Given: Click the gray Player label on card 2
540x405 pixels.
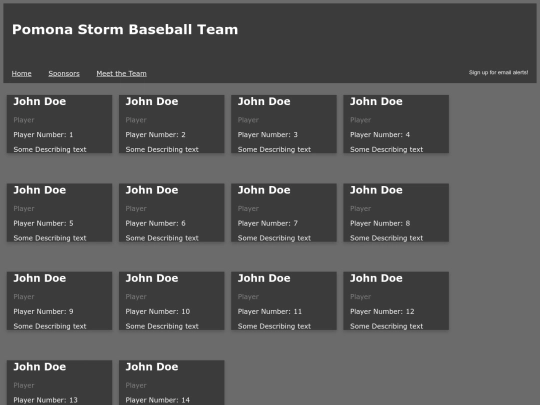Looking at the screenshot, I should 136,120.
